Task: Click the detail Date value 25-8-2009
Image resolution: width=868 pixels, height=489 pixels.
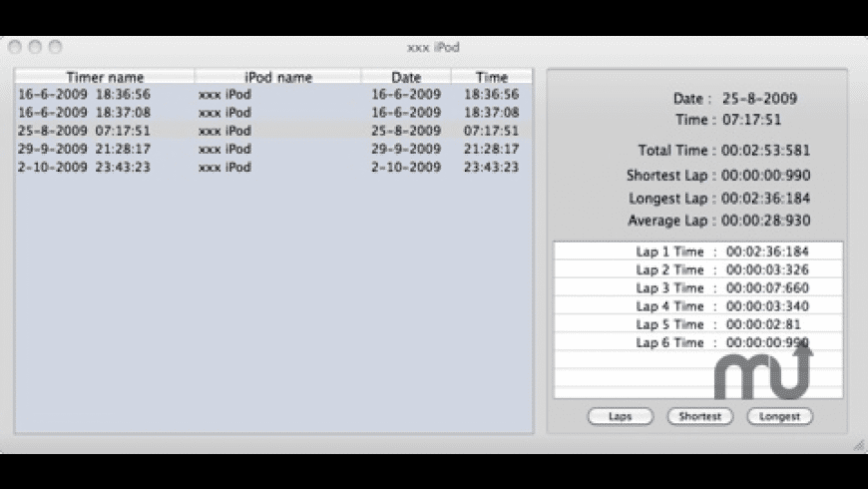Action: click(x=759, y=99)
